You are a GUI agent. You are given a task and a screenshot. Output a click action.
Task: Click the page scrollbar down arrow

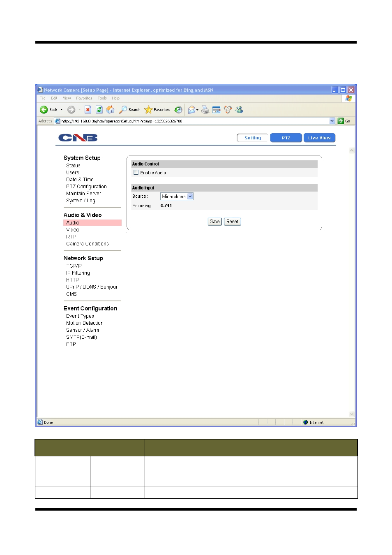(x=352, y=414)
